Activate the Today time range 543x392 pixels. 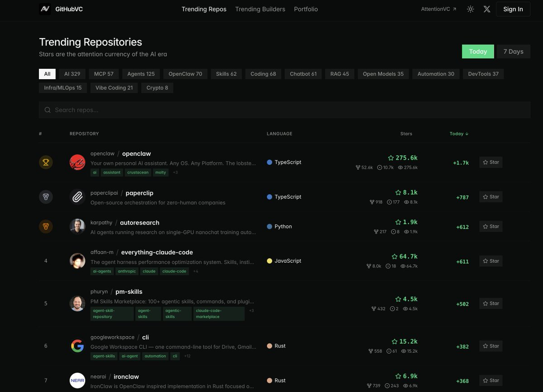(478, 51)
